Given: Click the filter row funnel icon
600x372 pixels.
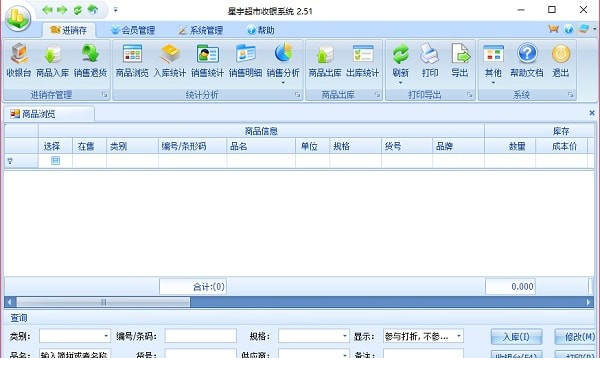Looking at the screenshot, I should [10, 161].
